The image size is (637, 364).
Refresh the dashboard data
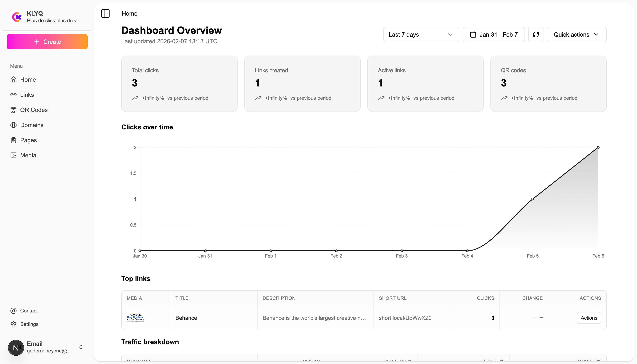point(536,35)
